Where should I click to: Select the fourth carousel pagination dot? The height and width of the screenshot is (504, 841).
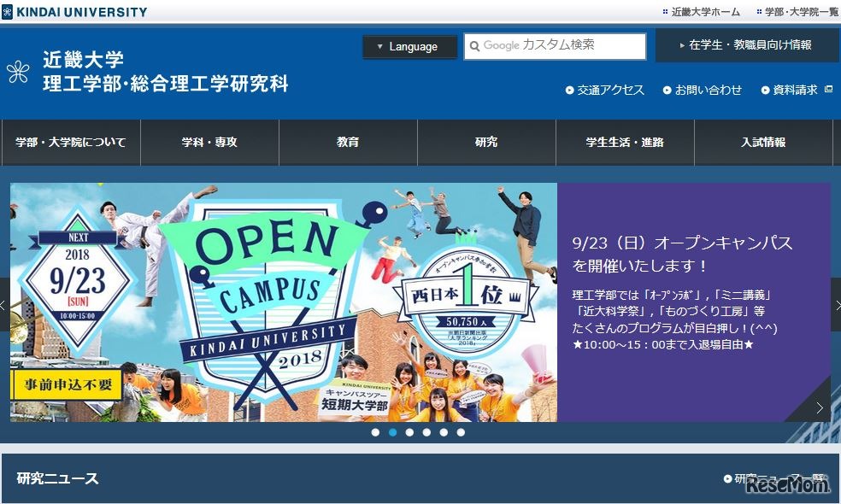coord(427,432)
